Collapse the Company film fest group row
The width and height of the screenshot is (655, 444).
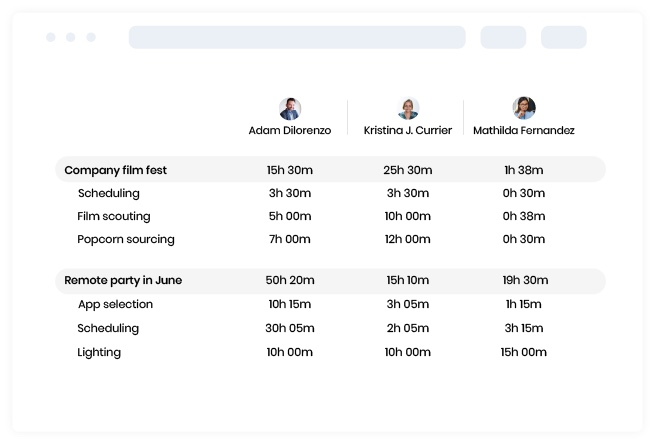(x=115, y=170)
